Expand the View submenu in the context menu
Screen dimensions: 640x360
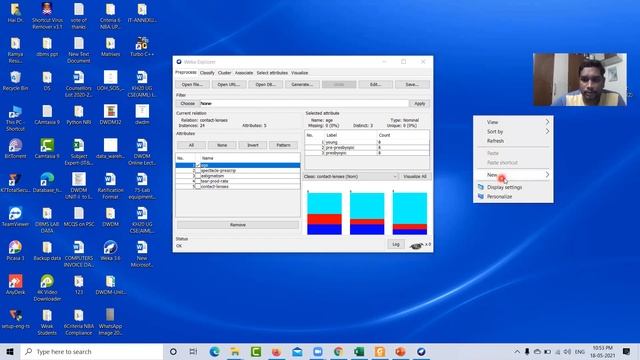pos(513,122)
